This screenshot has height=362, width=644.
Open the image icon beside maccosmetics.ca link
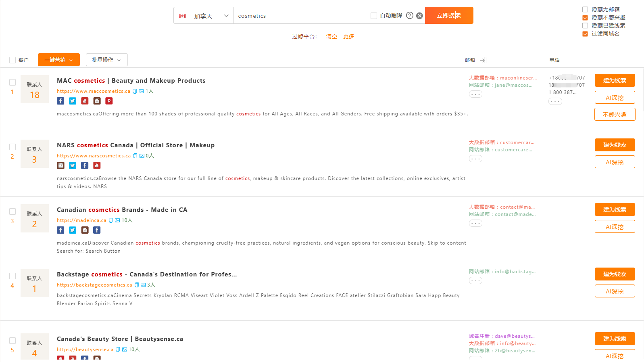141,91
